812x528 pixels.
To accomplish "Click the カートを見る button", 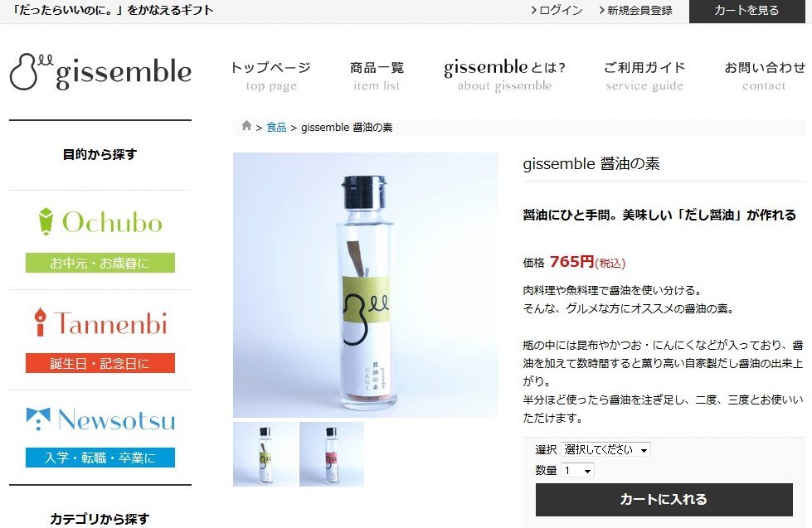I will [746, 11].
